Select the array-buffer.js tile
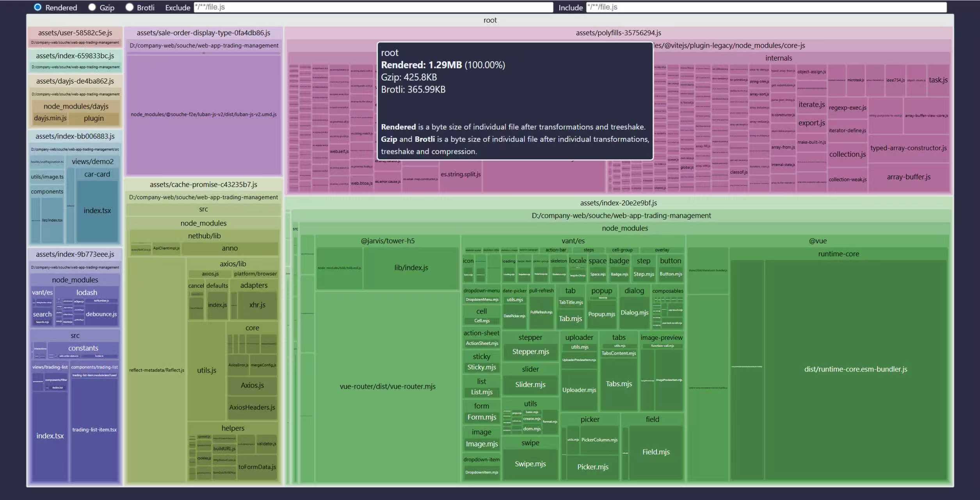 [x=909, y=177]
